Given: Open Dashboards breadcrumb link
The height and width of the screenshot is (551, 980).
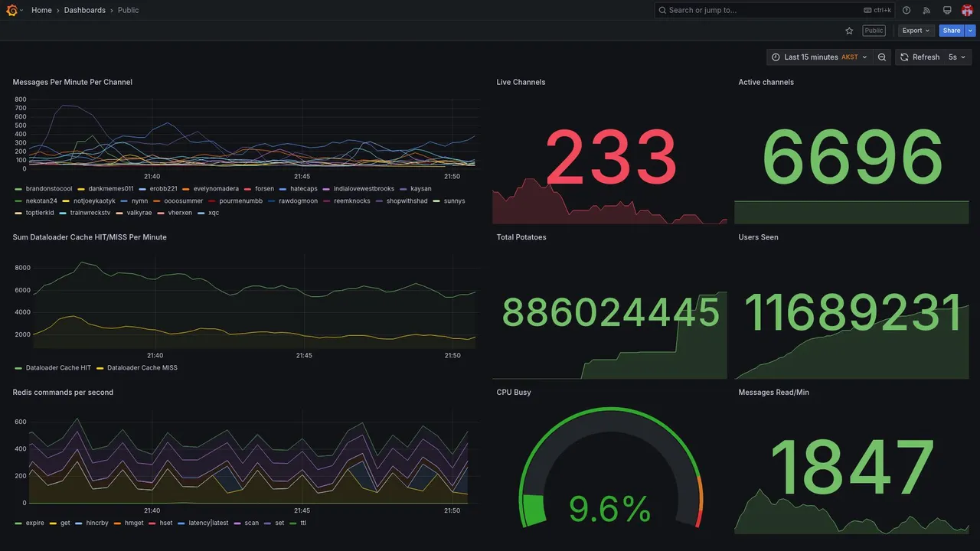Looking at the screenshot, I should (85, 10).
